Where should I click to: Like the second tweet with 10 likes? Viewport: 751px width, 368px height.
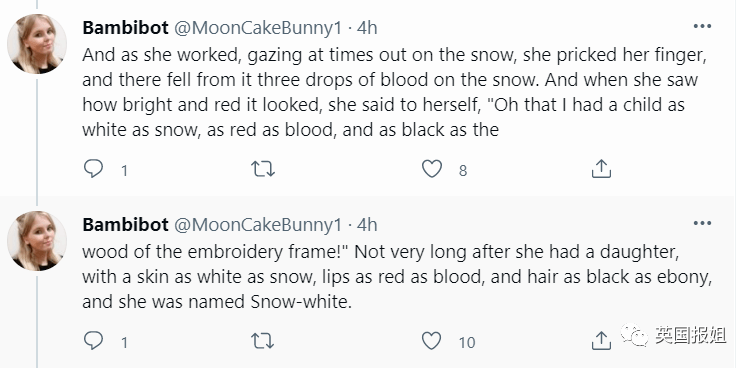(432, 341)
